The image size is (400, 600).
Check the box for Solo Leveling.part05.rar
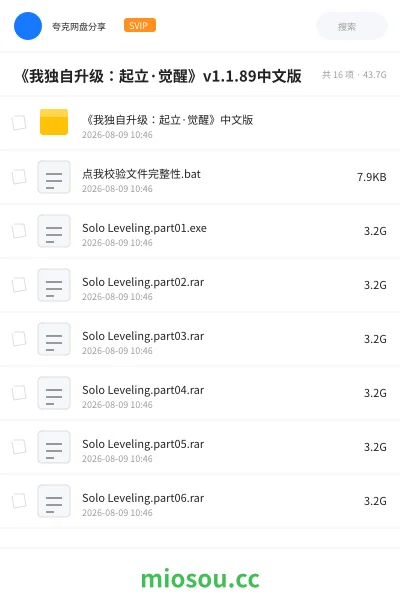click(x=19, y=447)
